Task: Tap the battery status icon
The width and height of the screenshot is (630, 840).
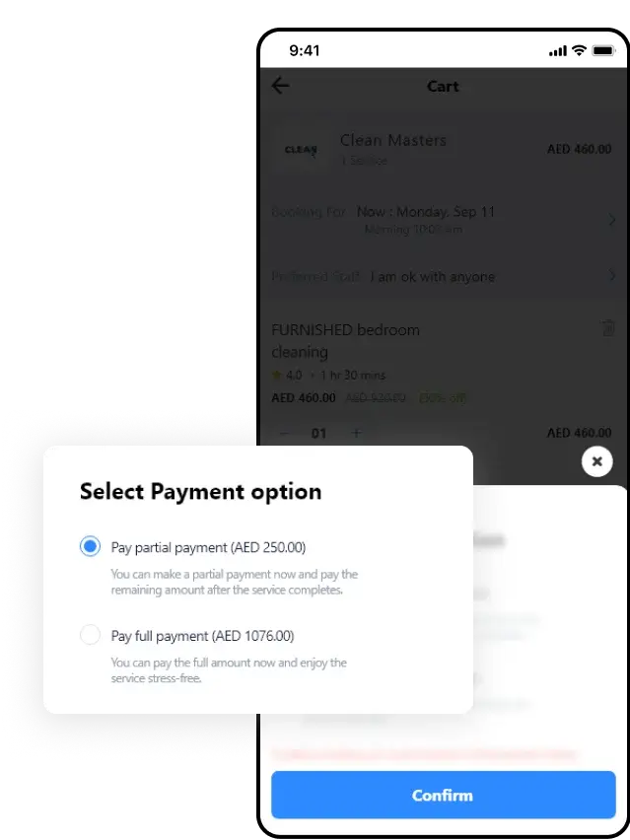Action: tap(603, 50)
